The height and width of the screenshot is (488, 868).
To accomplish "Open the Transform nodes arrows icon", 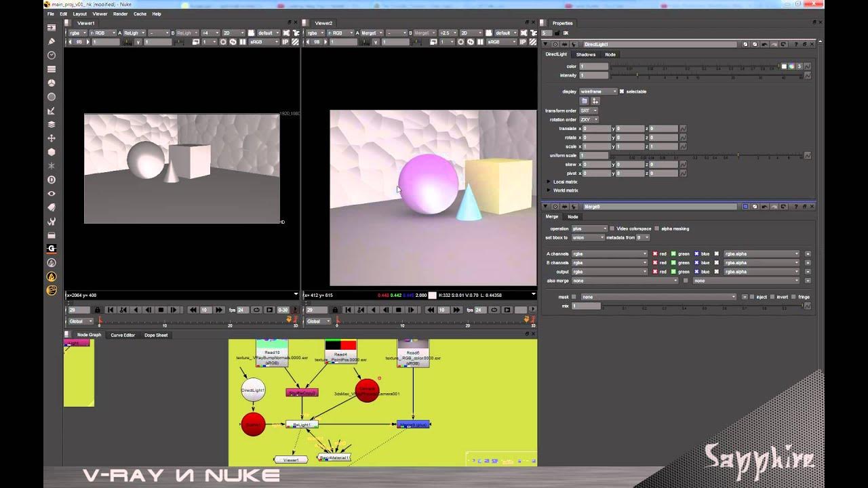I will tap(52, 138).
